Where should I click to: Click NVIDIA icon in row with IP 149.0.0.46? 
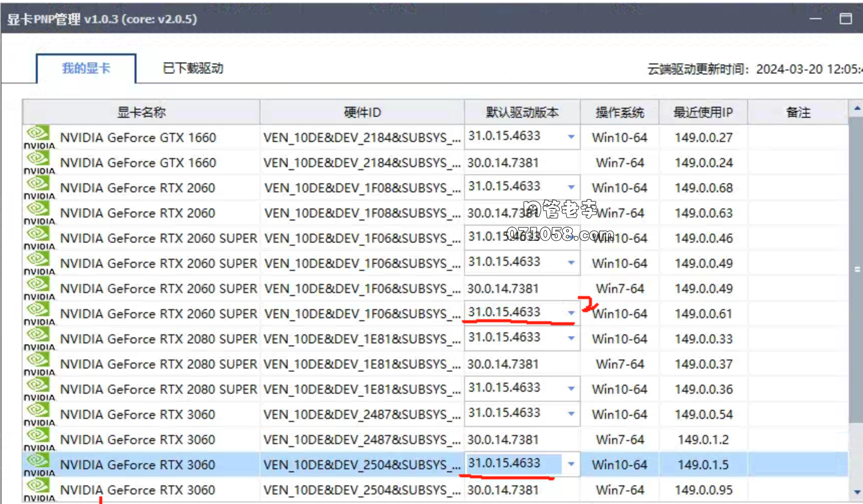click(39, 238)
